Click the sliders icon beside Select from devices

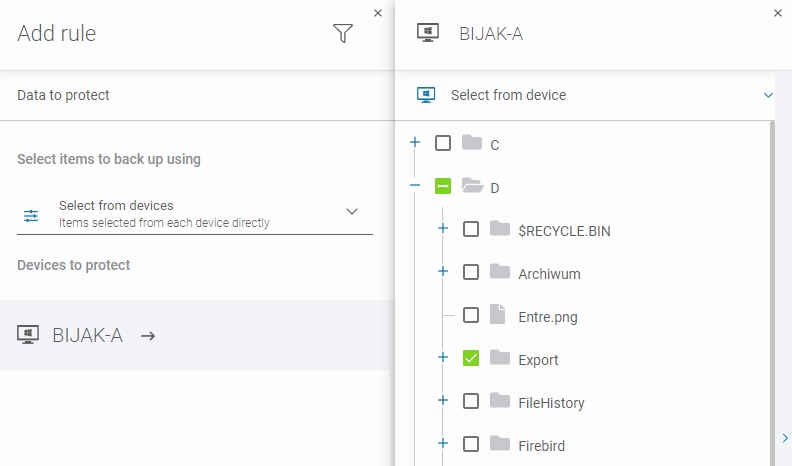click(x=31, y=215)
